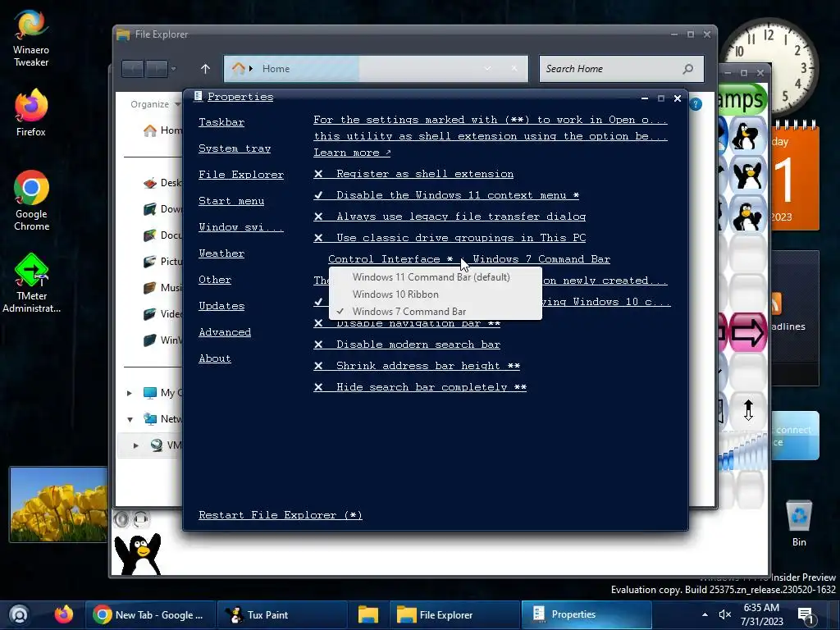Screen dimensions: 840x630
Task: Click the muted volume tray icon
Action: (x=725, y=614)
